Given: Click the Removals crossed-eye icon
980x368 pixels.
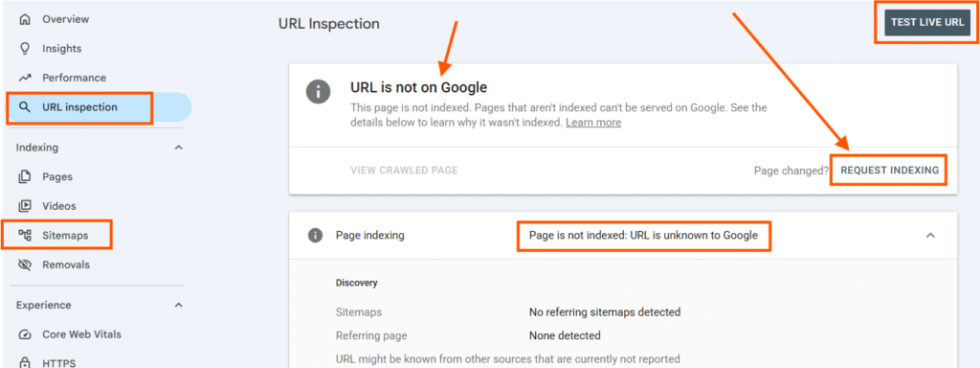Looking at the screenshot, I should (25, 264).
